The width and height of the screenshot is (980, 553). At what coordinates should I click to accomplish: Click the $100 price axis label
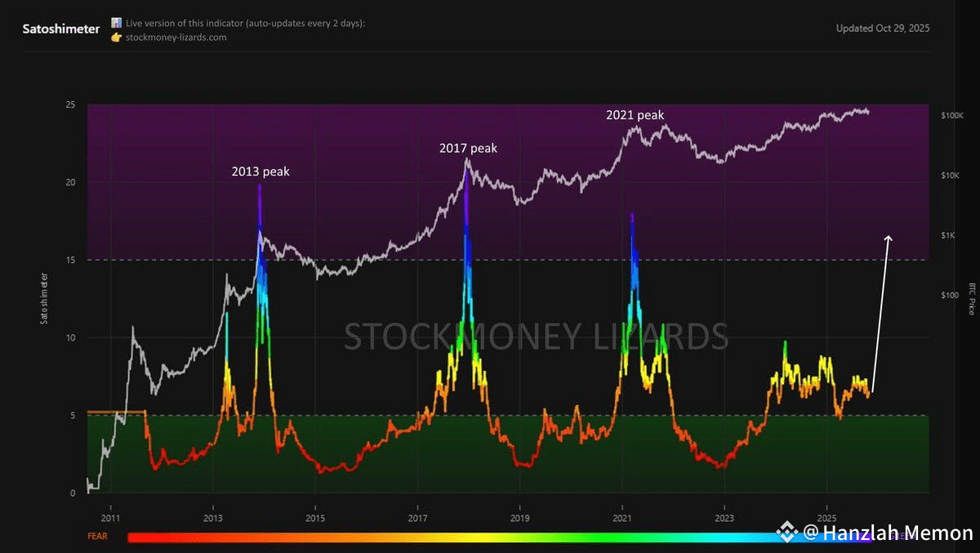pos(950,295)
